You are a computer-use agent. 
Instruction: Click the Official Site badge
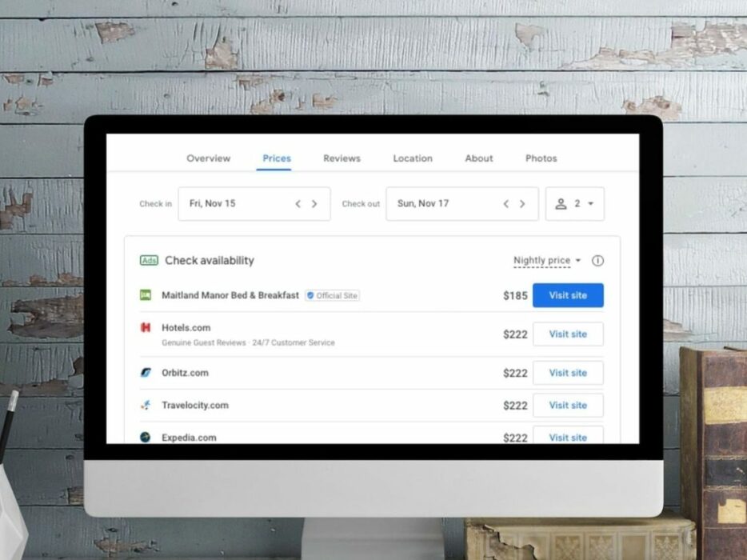[332, 295]
